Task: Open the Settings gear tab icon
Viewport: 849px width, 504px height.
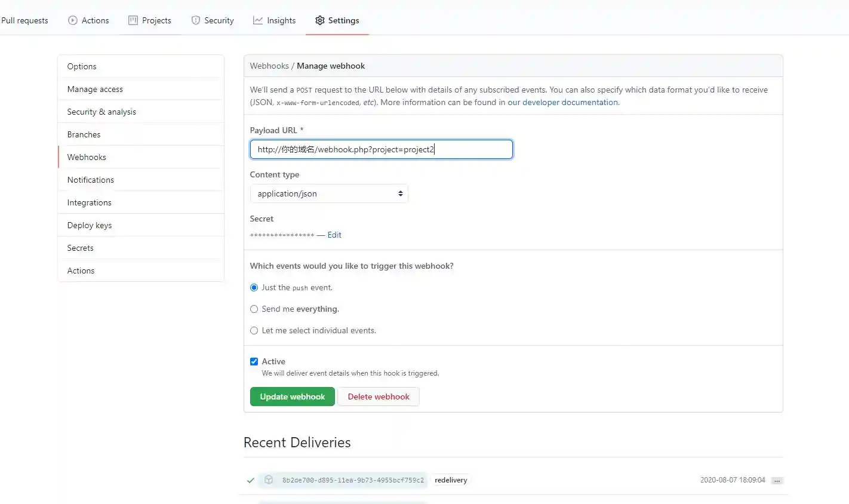Action: point(319,20)
